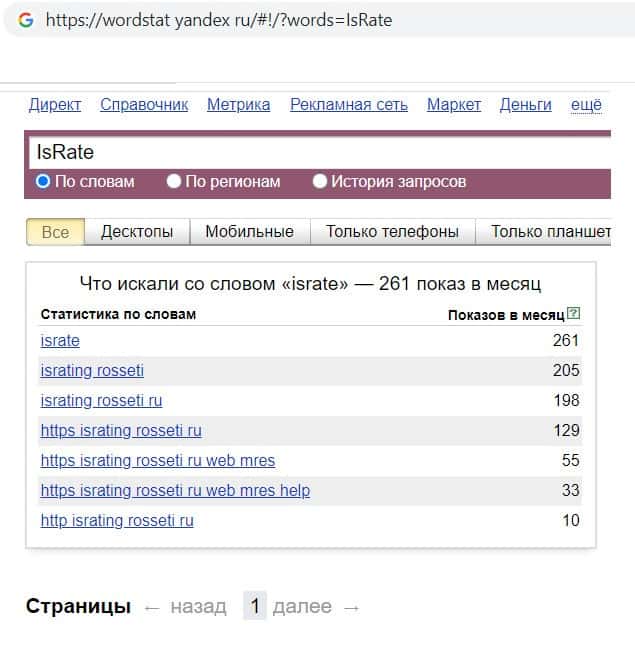
Task: Open the Десктопы tab
Action: click(137, 232)
